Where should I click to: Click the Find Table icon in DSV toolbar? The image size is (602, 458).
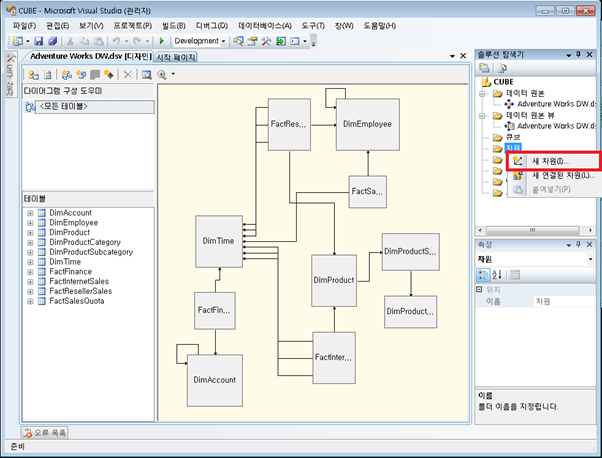pos(147,74)
